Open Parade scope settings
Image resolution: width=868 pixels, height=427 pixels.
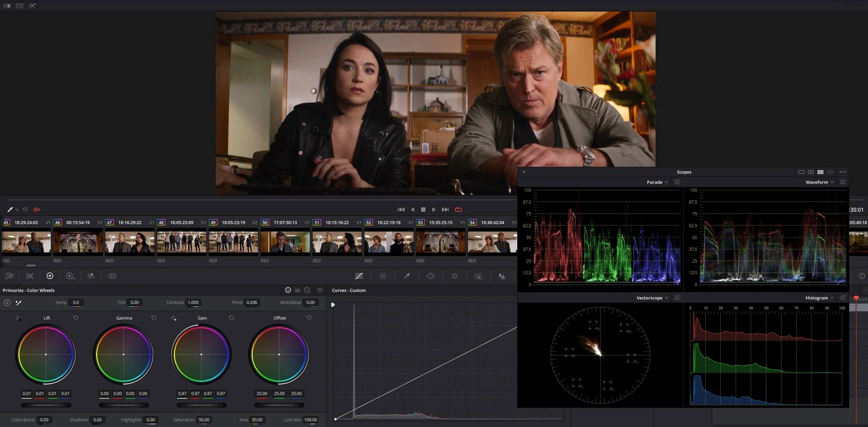pos(677,182)
